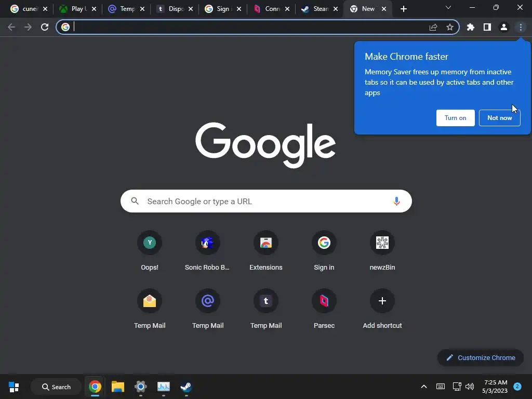Open Chrome's three-dot menu

(x=521, y=27)
